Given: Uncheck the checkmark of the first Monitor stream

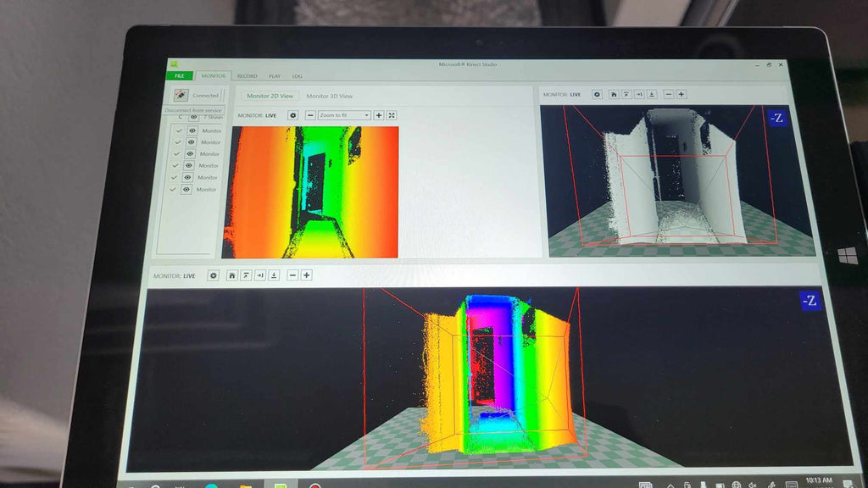Looking at the screenshot, I should (179, 130).
